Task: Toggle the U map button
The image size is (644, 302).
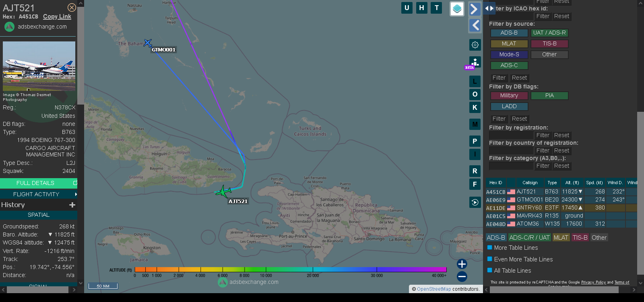Action: pos(407,8)
